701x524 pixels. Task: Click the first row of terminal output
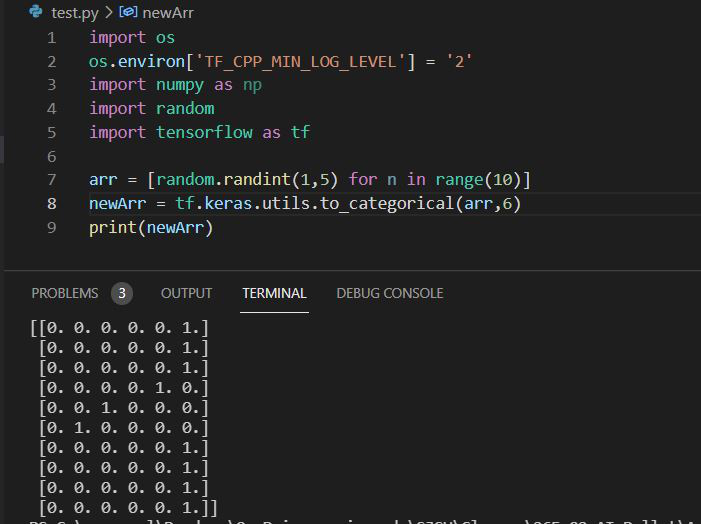coord(120,327)
